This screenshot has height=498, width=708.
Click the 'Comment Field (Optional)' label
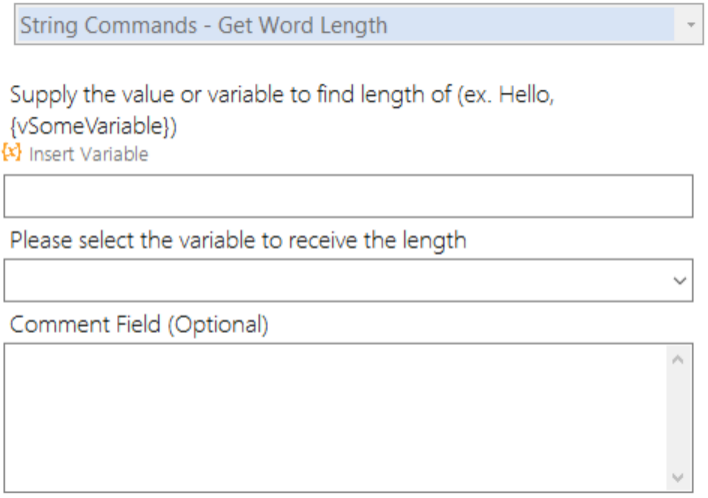click(x=139, y=324)
